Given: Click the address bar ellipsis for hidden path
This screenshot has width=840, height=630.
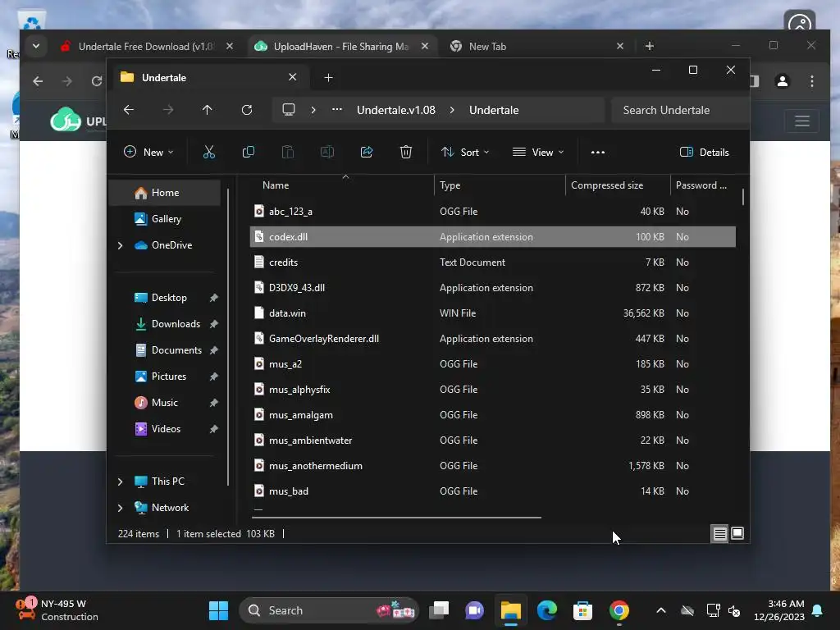Looking at the screenshot, I should 337,110.
